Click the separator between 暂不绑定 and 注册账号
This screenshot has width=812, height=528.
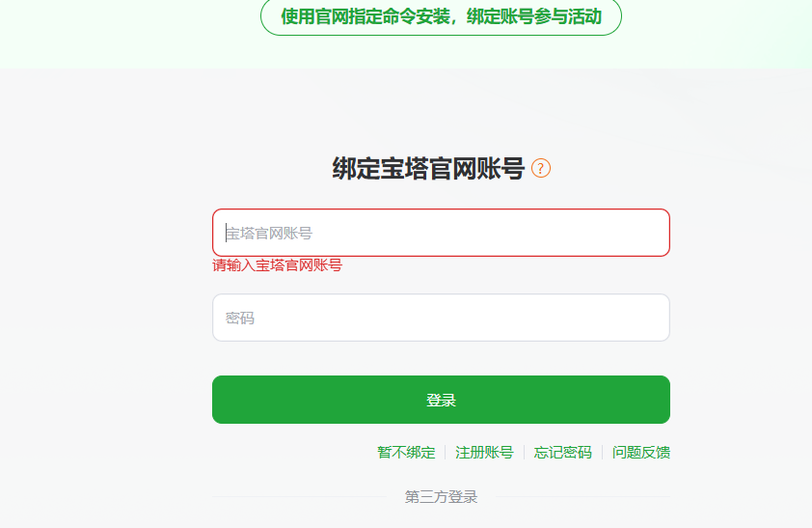[446, 453]
